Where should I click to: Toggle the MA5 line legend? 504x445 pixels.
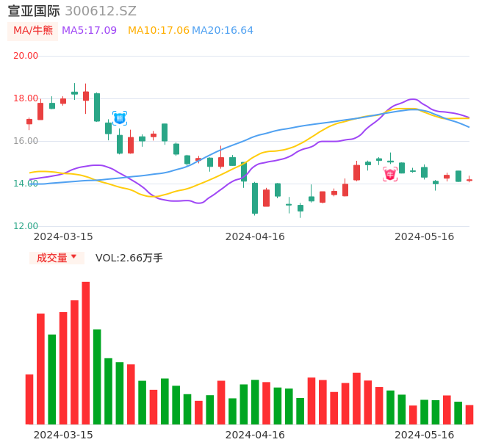[x=89, y=31]
